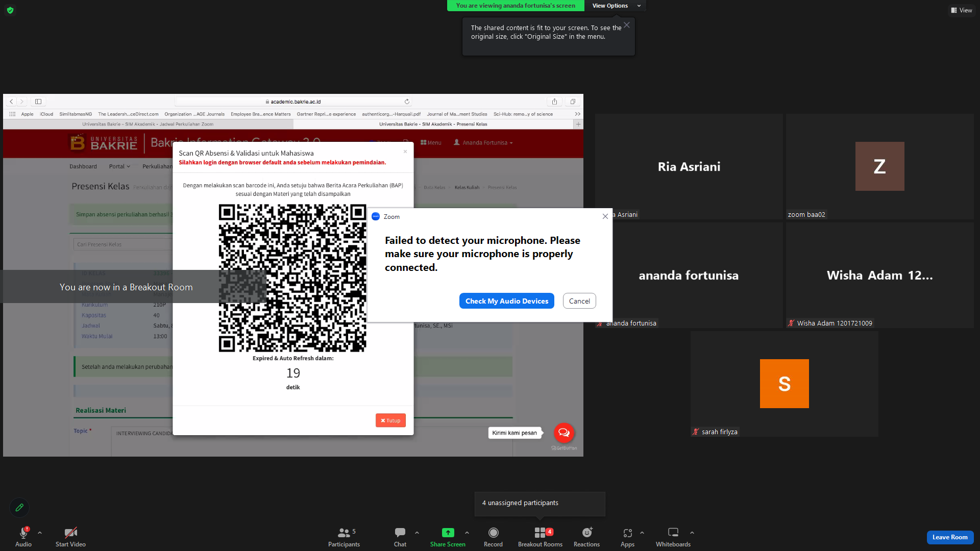
Task: Switch to the Jadwal Perkuliahan Zoom tab
Action: tap(148, 124)
